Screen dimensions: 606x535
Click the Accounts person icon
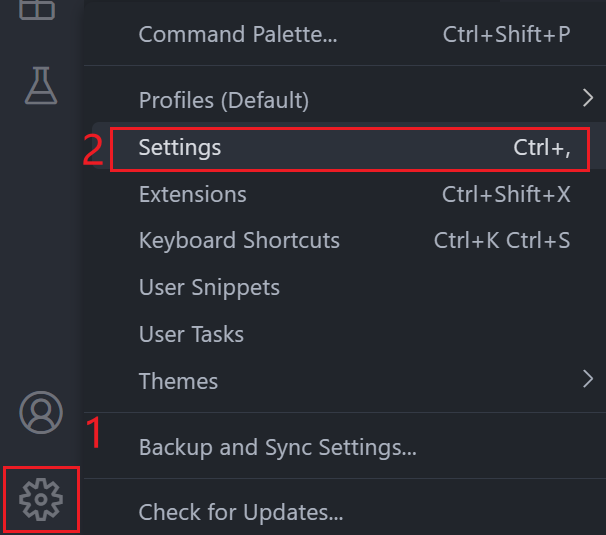pos(41,412)
